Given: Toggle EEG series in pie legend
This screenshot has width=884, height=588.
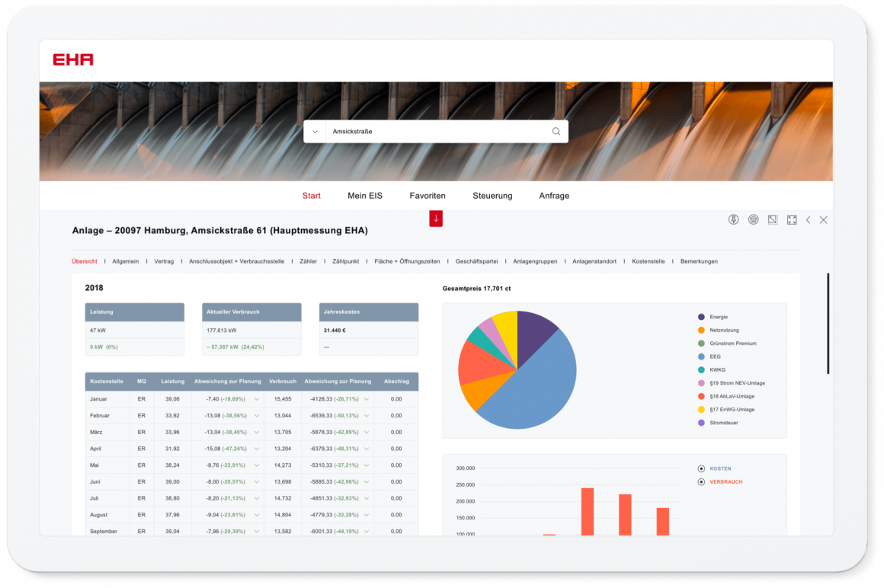Looking at the screenshot, I should [701, 356].
